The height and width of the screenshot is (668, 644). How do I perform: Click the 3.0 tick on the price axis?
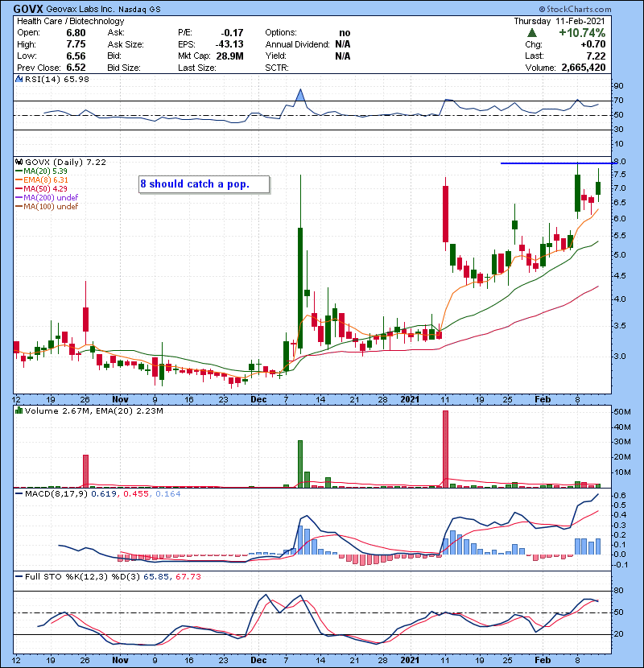(620, 357)
